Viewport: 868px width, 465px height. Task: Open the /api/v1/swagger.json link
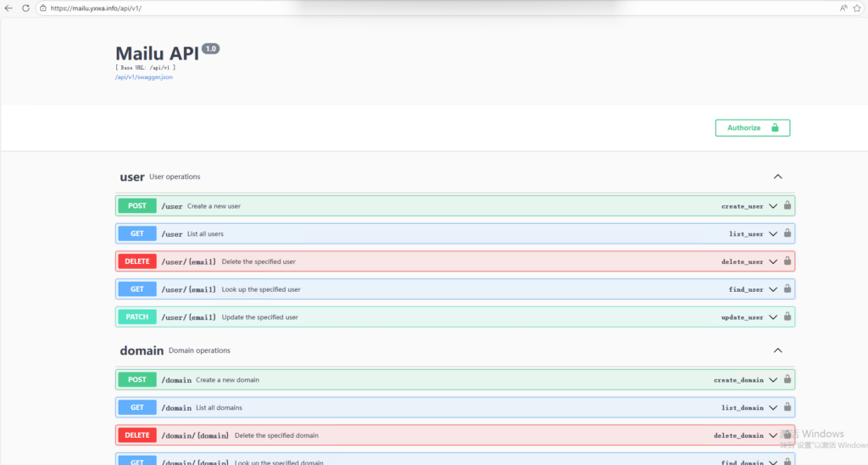pyautogui.click(x=144, y=77)
